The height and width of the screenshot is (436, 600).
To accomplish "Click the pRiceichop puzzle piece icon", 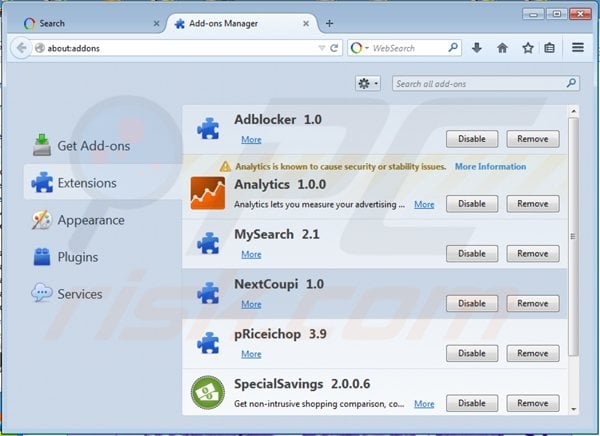I will point(208,343).
